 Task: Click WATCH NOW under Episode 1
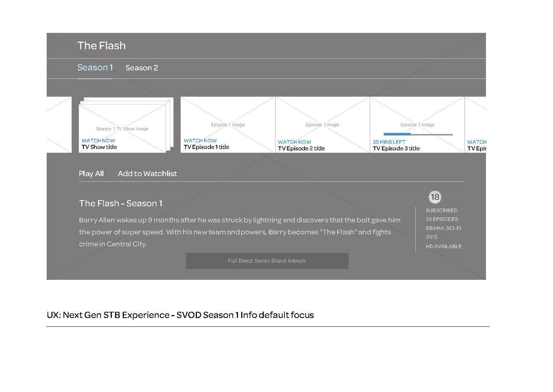pyautogui.click(x=200, y=140)
